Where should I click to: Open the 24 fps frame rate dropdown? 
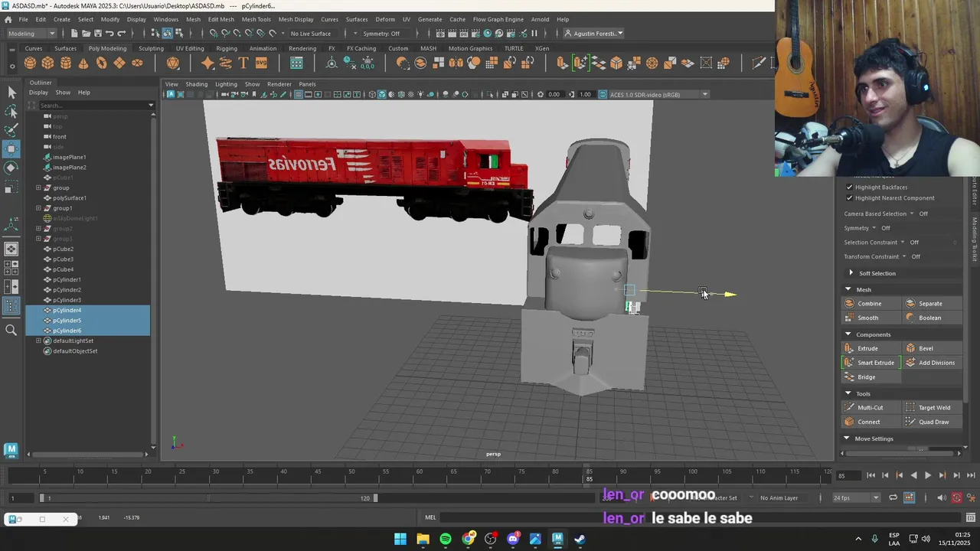[856, 497]
